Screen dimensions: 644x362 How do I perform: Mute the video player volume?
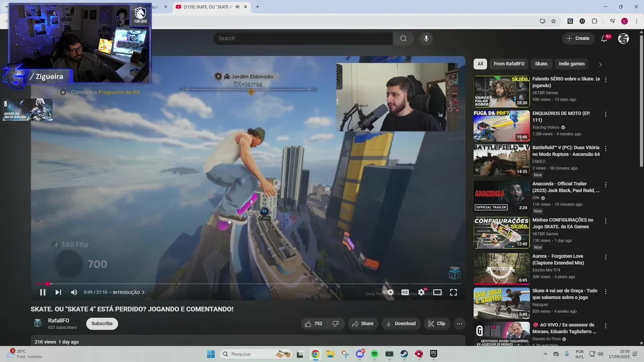[x=74, y=292]
